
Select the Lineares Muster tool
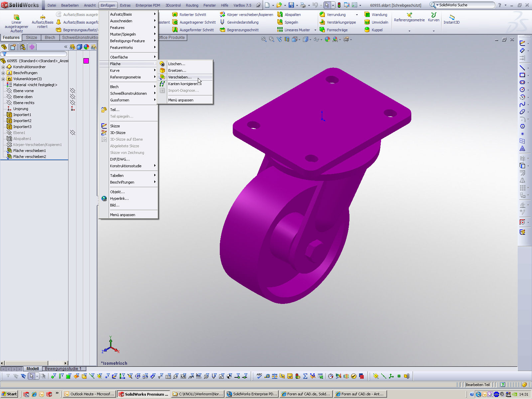tap(294, 30)
